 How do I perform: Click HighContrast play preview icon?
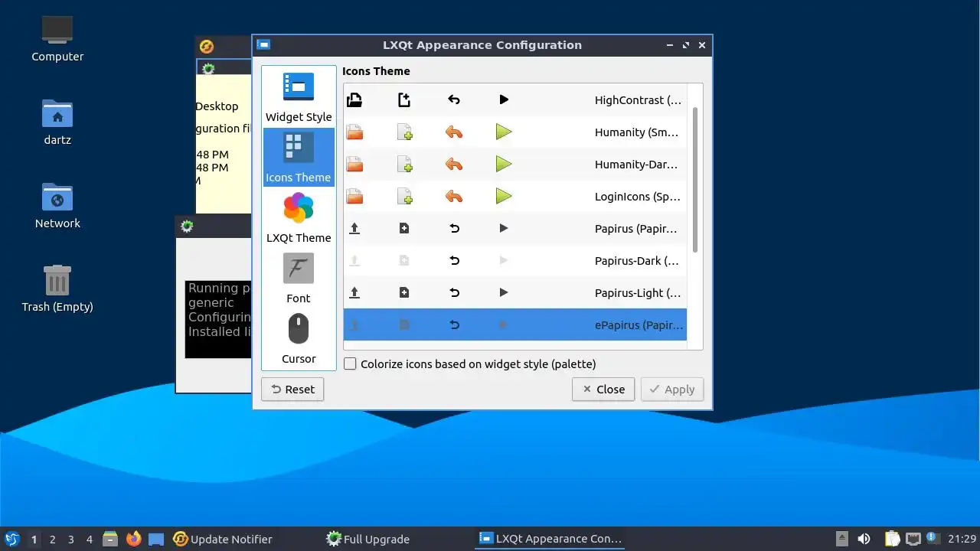click(504, 100)
